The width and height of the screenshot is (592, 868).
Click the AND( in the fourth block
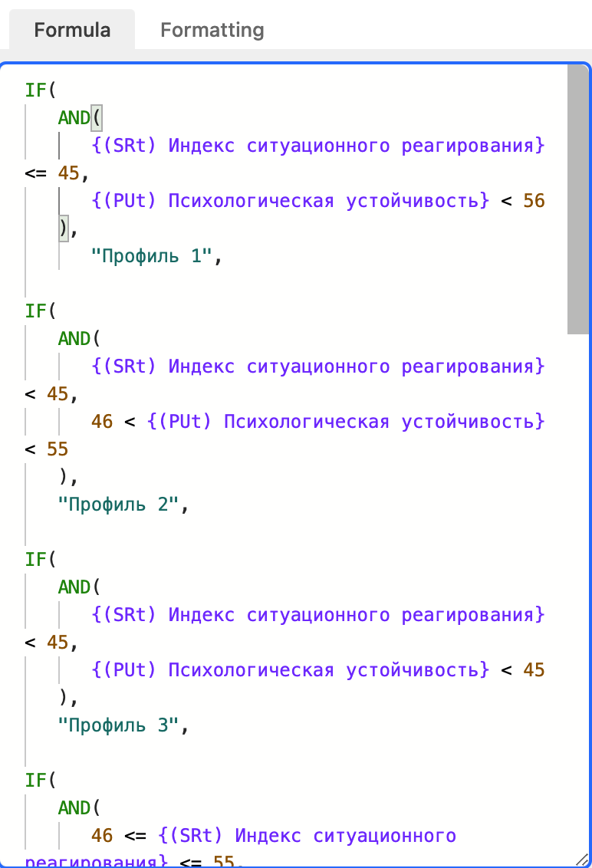79,808
